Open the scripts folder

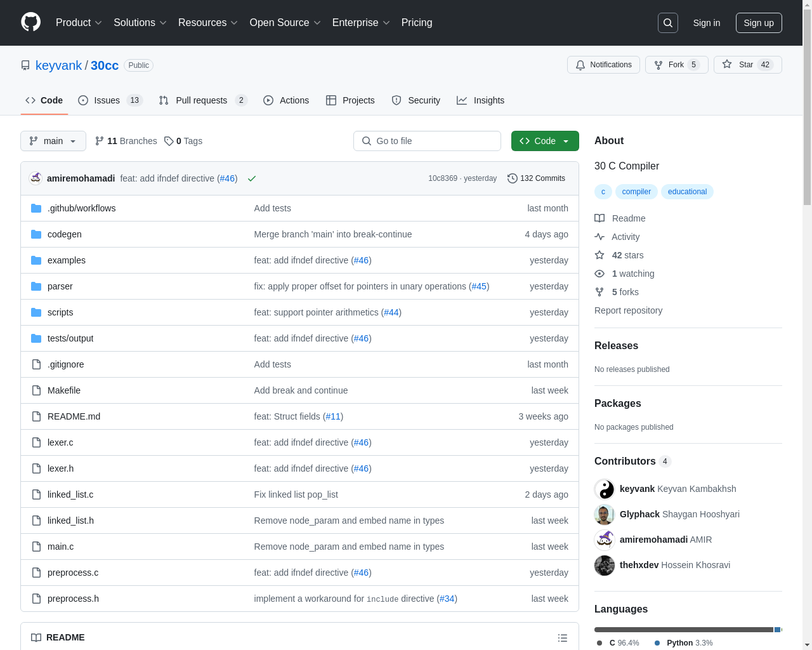(60, 312)
